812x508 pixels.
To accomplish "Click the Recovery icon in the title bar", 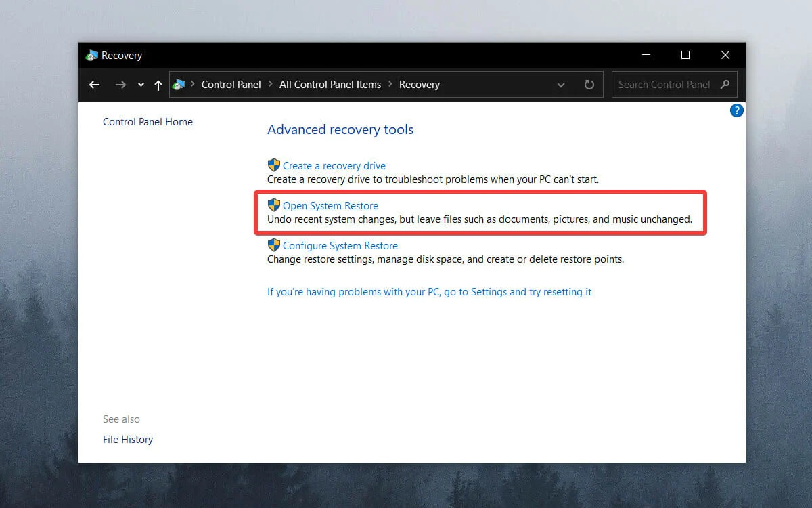I will coord(91,56).
